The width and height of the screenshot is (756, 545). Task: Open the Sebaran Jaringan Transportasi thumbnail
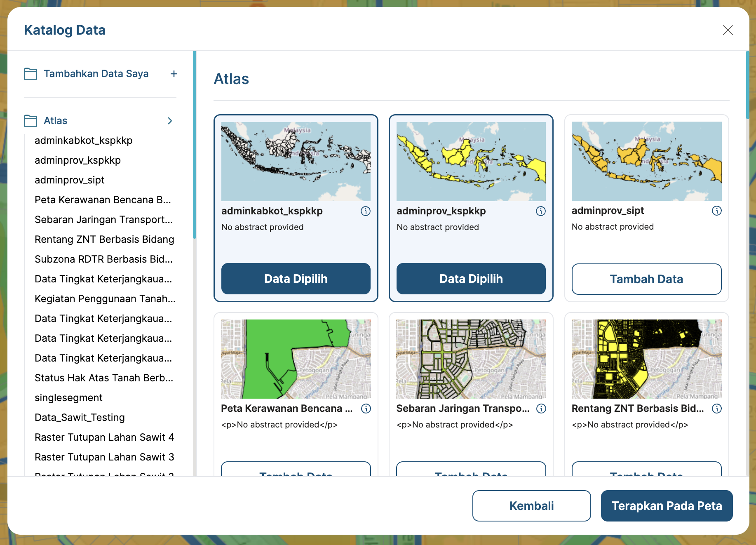(471, 359)
